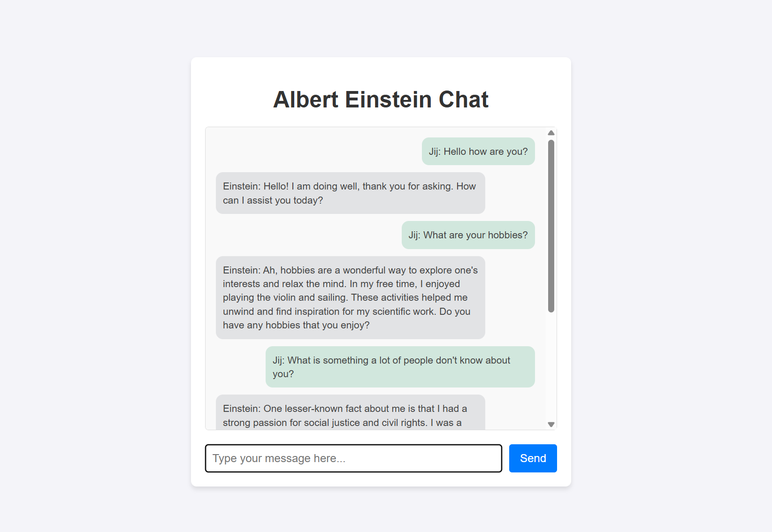The image size is (772, 532).
Task: Click Einstein's 'Hello! I am doing well' reply
Action: click(x=350, y=193)
